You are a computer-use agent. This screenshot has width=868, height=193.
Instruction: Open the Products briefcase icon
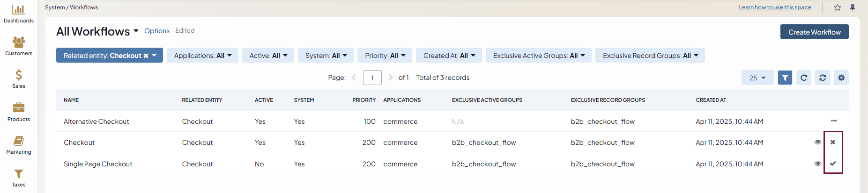tap(19, 108)
